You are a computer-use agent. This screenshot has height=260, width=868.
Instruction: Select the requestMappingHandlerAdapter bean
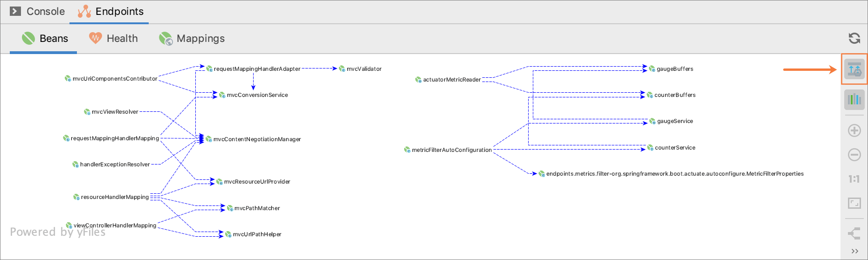(253, 69)
